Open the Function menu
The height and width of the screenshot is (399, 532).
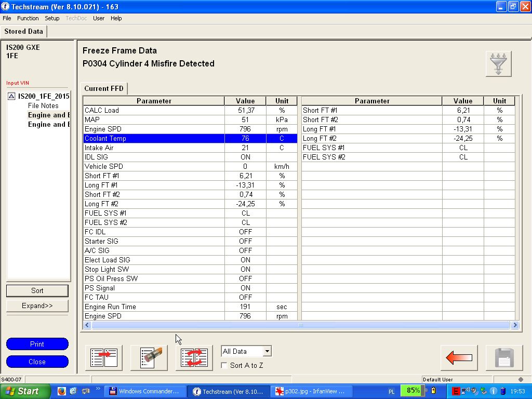pyautogui.click(x=28, y=18)
